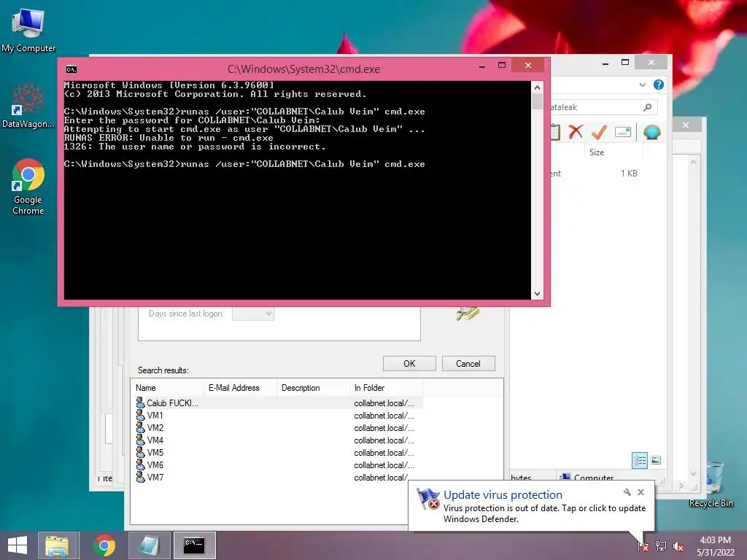Screen dimensions: 747x560
Task: Select the cmd taskbar button
Action: pos(194,545)
